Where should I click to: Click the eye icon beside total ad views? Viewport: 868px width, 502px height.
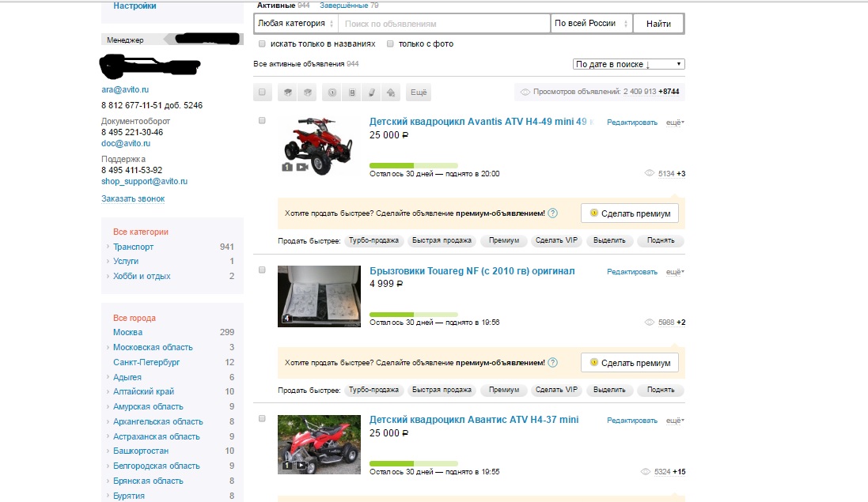click(525, 92)
